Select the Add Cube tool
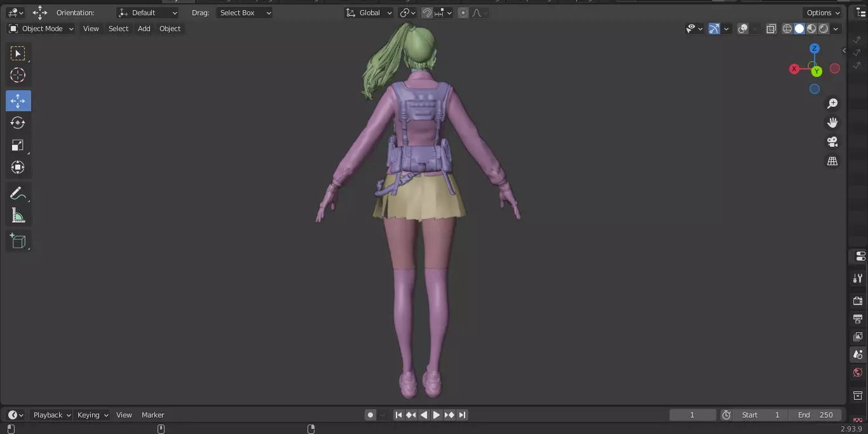This screenshot has height=434, width=868. [18, 241]
